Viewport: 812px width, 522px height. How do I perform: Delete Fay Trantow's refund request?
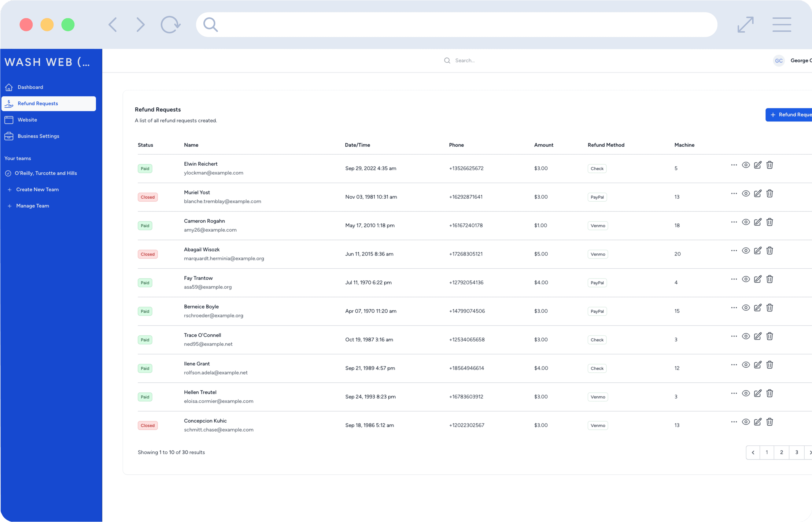[x=770, y=279]
